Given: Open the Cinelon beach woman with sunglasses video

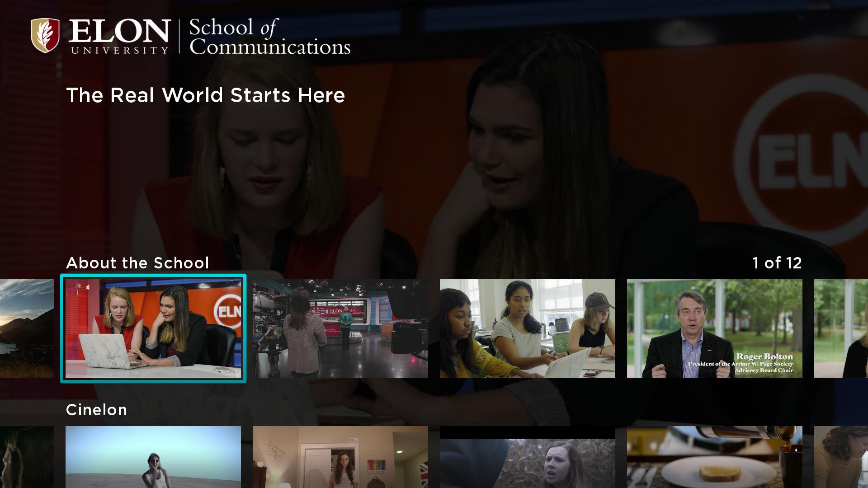Looking at the screenshot, I should [153, 457].
